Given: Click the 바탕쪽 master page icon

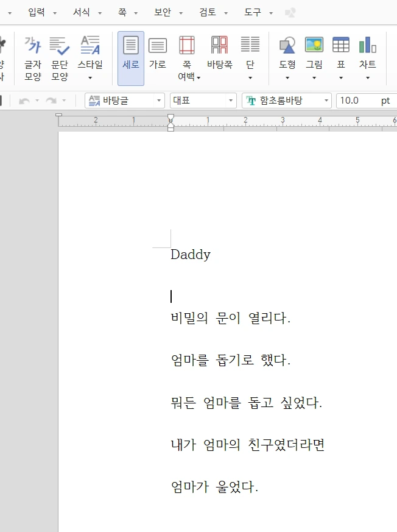Looking at the screenshot, I should pos(220,46).
